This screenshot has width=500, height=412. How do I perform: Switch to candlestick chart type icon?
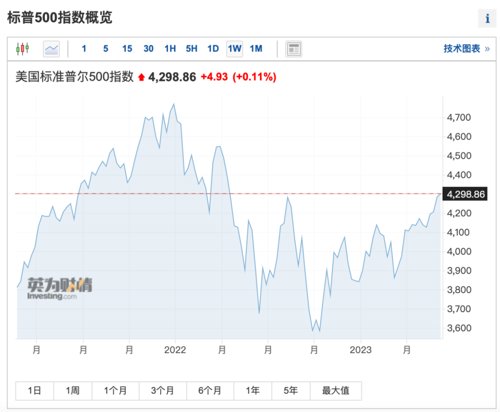click(x=22, y=49)
